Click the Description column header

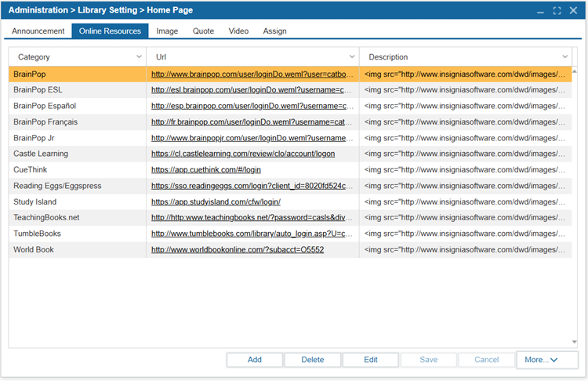pos(466,57)
